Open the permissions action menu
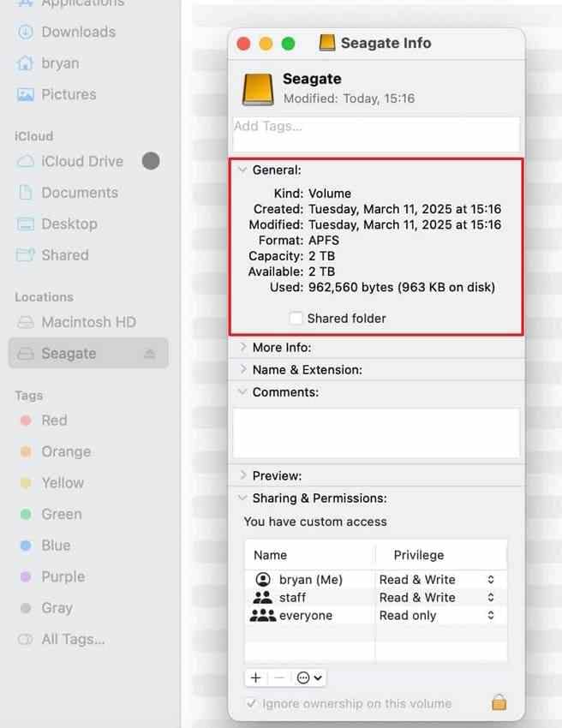The image size is (562, 728). coord(309,677)
